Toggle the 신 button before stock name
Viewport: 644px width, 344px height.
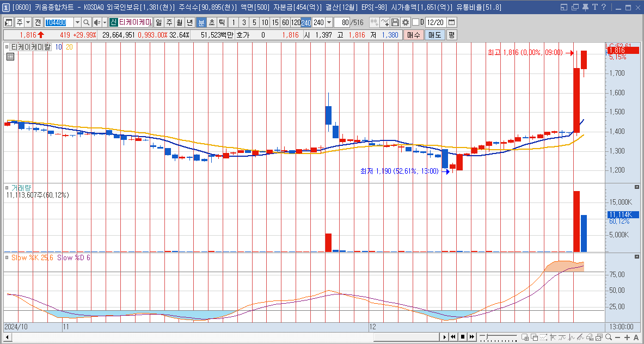[x=114, y=22]
